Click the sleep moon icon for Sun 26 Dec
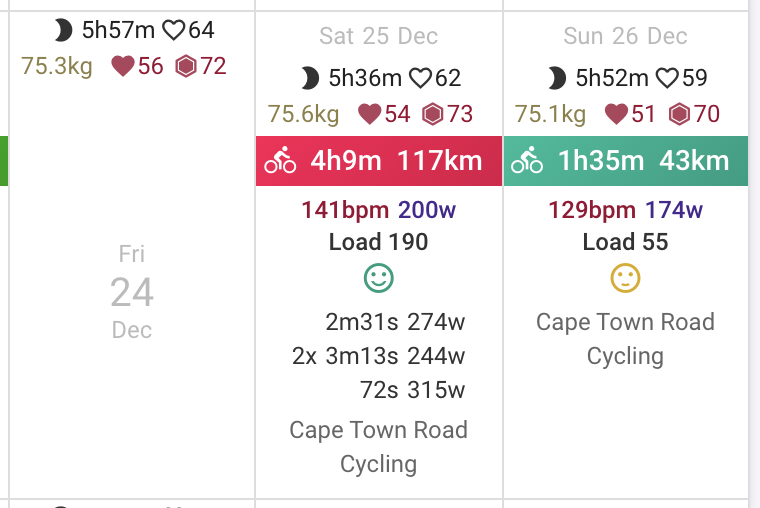This screenshot has height=508, width=760. (x=557, y=78)
